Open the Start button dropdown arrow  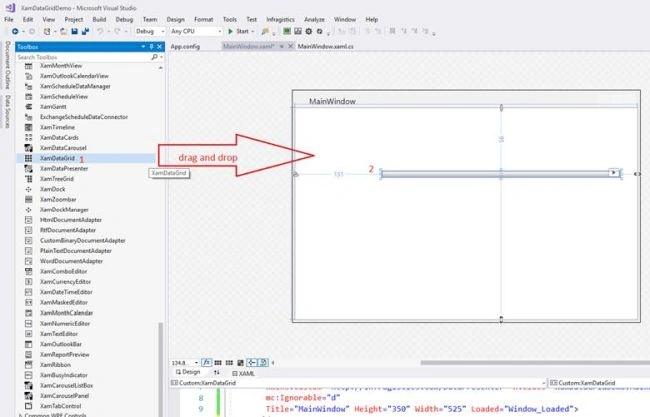point(252,32)
